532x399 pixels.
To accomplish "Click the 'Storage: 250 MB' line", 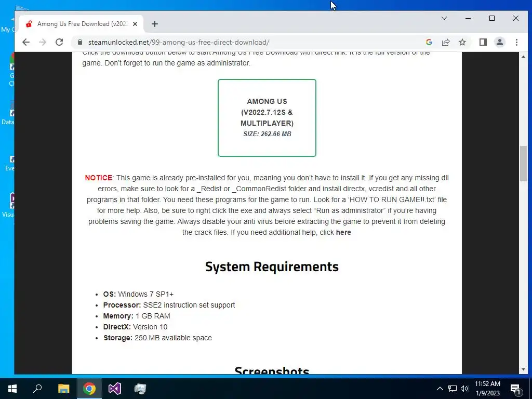I will (x=157, y=338).
